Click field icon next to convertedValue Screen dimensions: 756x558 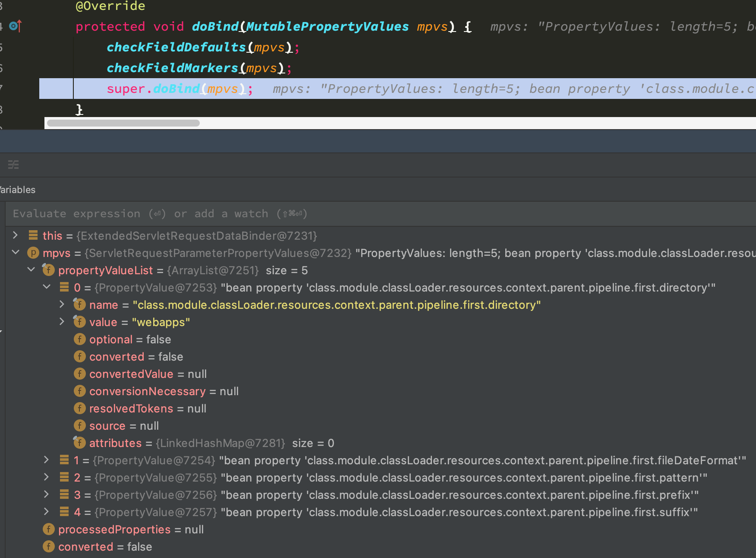pyautogui.click(x=79, y=374)
